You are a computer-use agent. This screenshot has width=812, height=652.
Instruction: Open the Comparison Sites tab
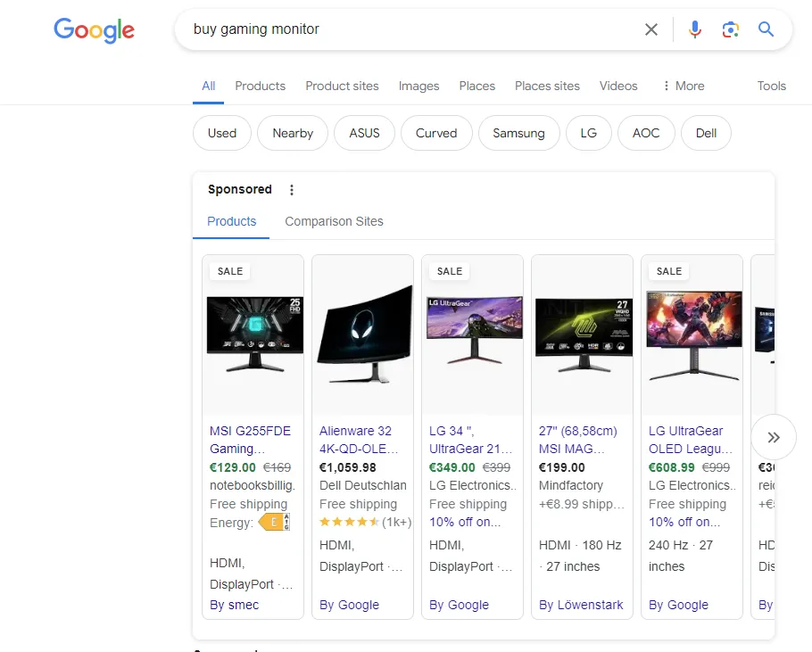[334, 221]
